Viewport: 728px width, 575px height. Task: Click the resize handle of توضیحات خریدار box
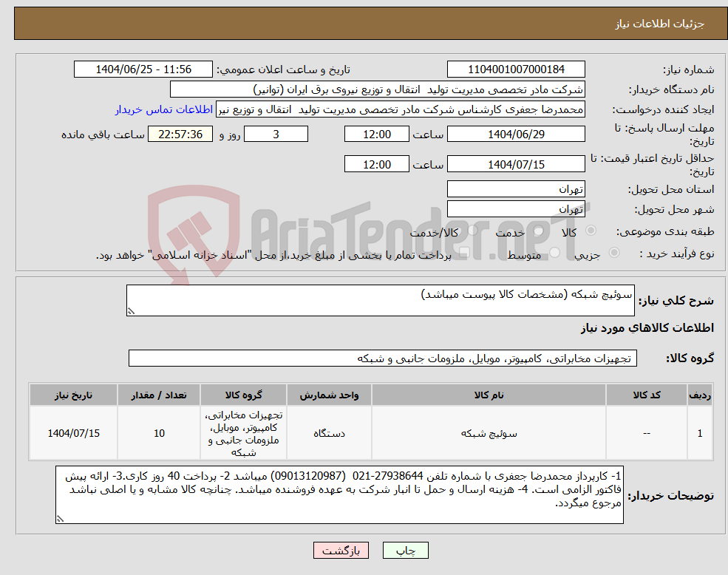coord(59,520)
